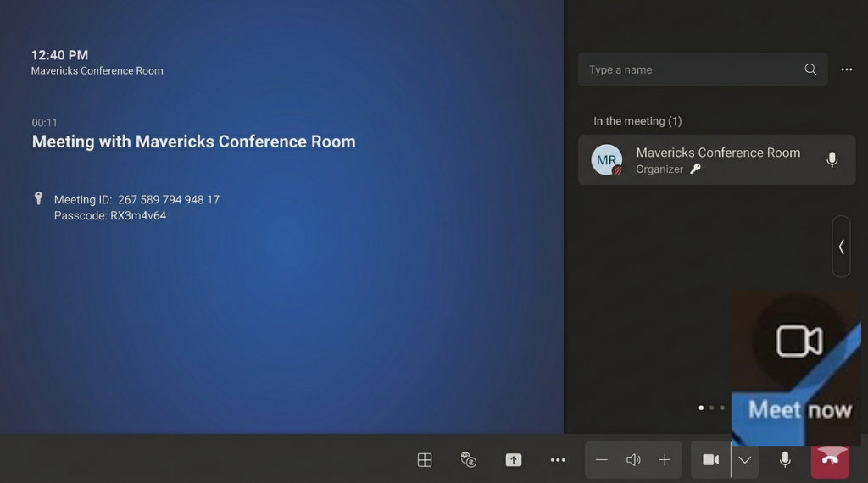Open participant panel more options ellipsis
The width and height of the screenshot is (868, 483).
[846, 69]
